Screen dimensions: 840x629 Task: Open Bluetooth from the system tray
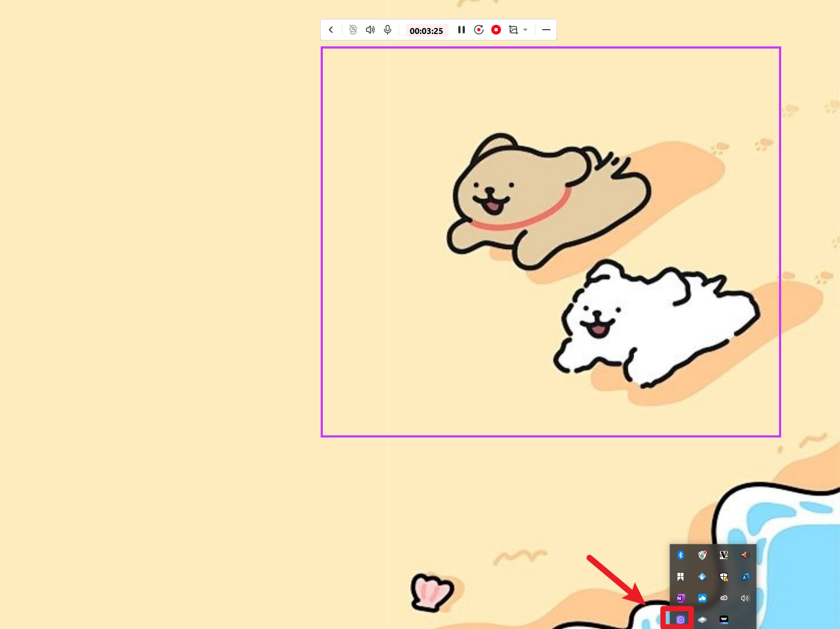tap(681, 555)
